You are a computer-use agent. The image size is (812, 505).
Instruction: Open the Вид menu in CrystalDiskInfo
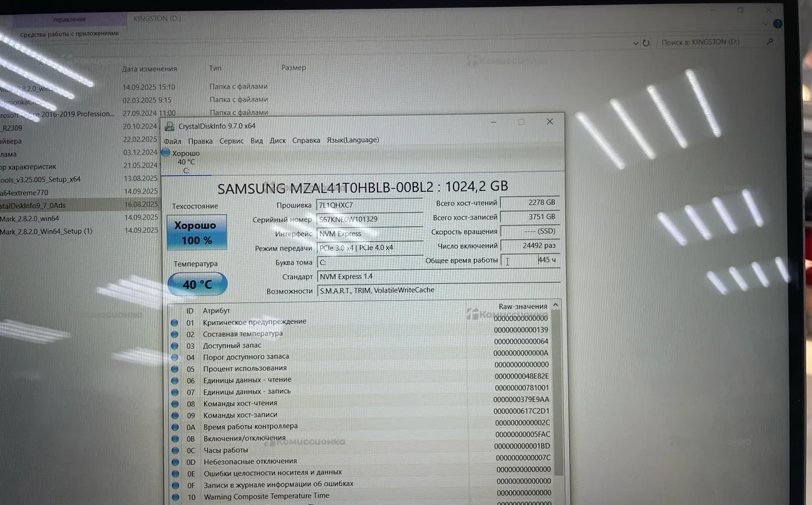pos(256,141)
